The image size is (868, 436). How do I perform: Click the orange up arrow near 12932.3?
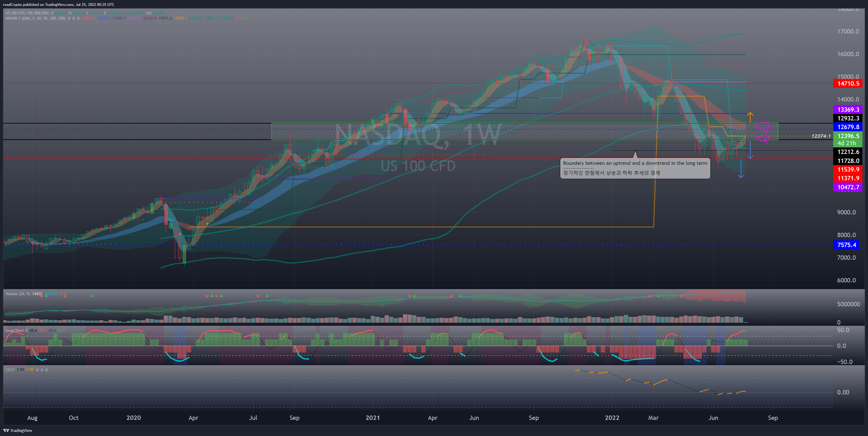(750, 117)
